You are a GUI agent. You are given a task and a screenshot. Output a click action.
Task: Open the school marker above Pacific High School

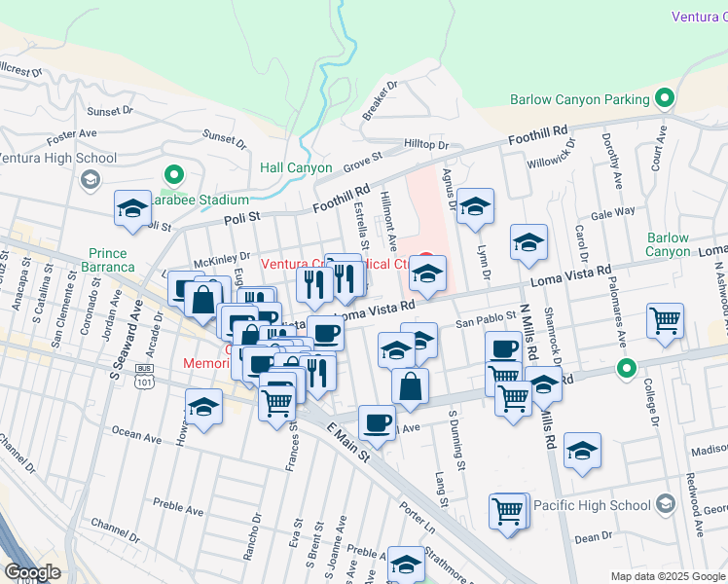pos(582,455)
